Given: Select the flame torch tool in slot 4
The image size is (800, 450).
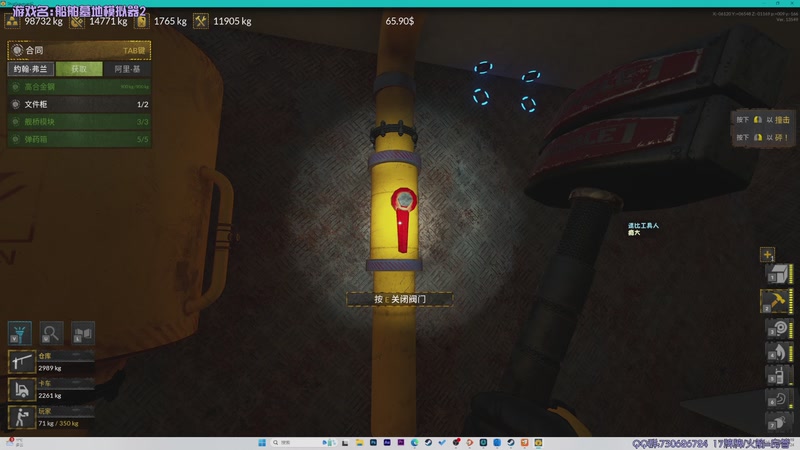Looking at the screenshot, I should point(779,352).
